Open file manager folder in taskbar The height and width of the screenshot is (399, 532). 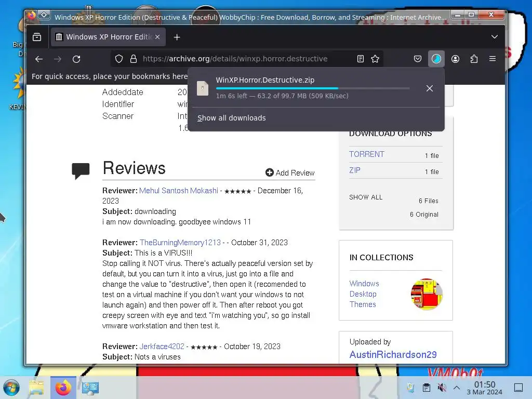(x=37, y=388)
